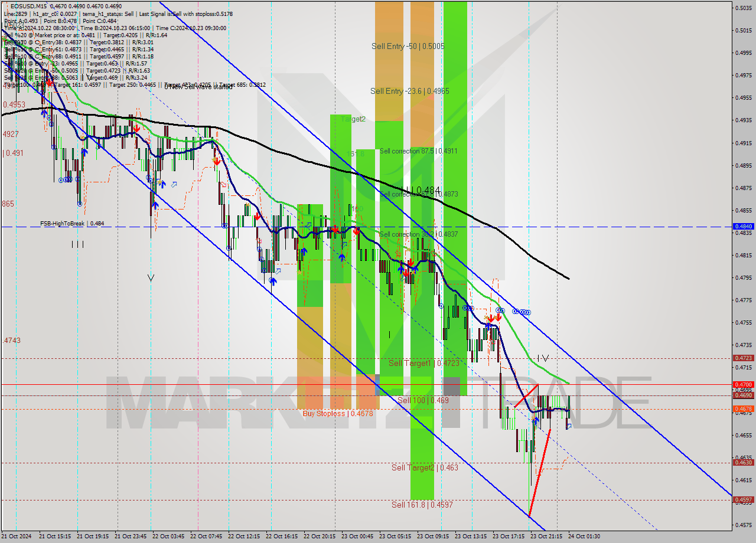Click the 'FSB-HighToBreak | 0.484' label
The width and height of the screenshot is (756, 543).
(x=72, y=224)
